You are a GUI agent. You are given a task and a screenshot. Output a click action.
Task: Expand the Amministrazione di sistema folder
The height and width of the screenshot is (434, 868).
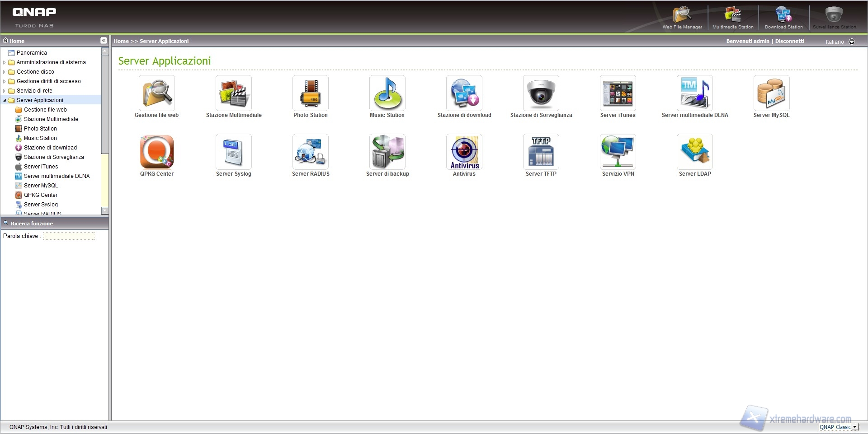(5, 62)
